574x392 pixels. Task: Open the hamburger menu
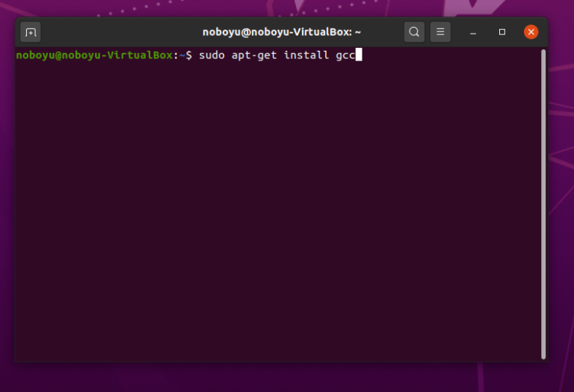tap(440, 32)
